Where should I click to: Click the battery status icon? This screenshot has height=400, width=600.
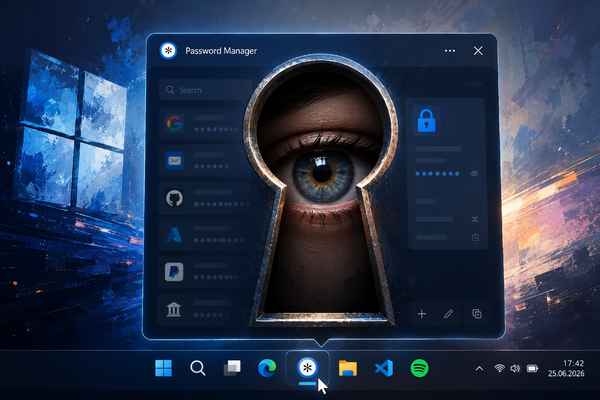pyautogui.click(x=532, y=369)
